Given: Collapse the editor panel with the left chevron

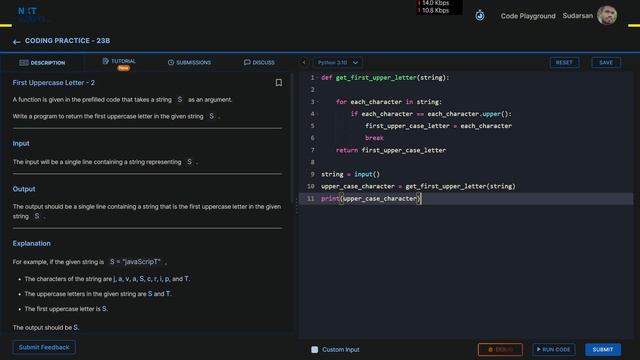Looking at the screenshot, I should tap(304, 62).
